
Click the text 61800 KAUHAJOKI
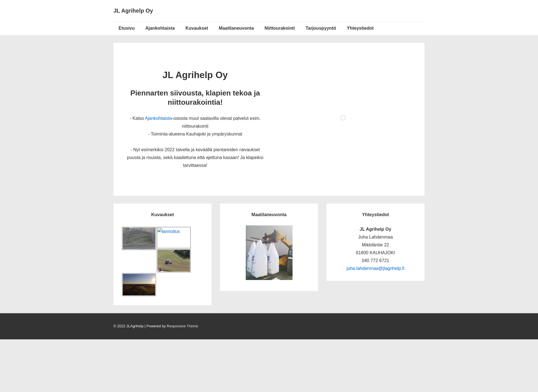click(375, 253)
